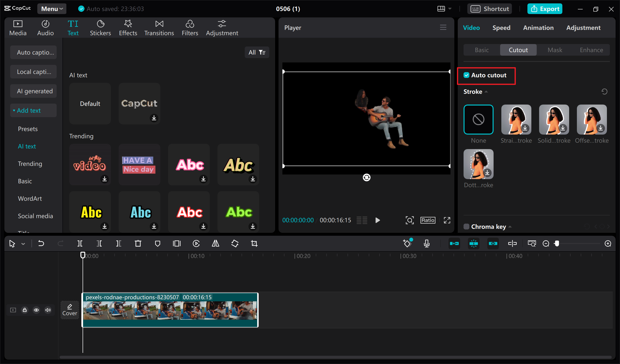Uncheck the Auto cutout checkbox
620x364 pixels.
(x=466, y=75)
